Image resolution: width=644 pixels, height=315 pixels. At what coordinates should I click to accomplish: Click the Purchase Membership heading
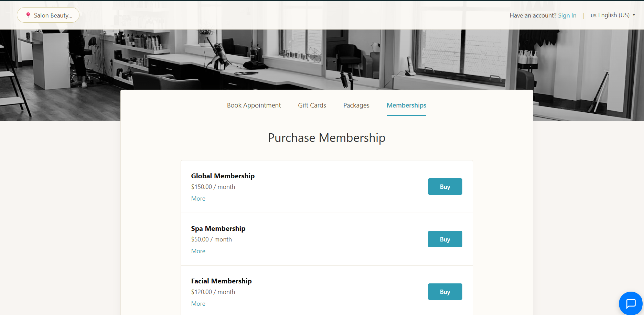[x=326, y=138]
